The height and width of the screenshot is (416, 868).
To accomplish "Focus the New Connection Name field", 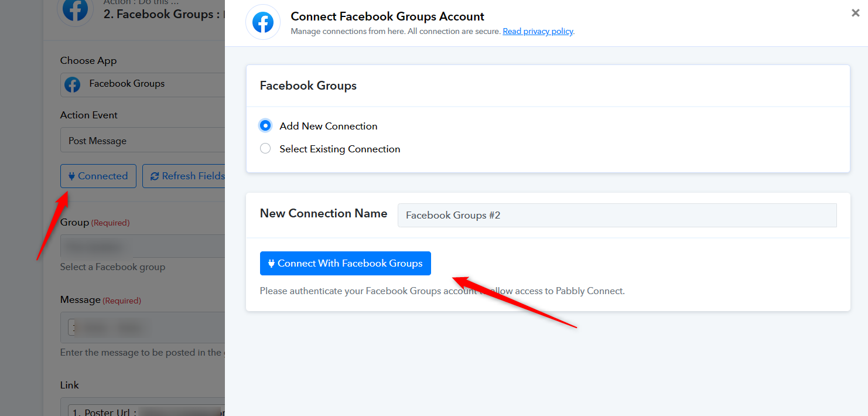I will tap(617, 215).
